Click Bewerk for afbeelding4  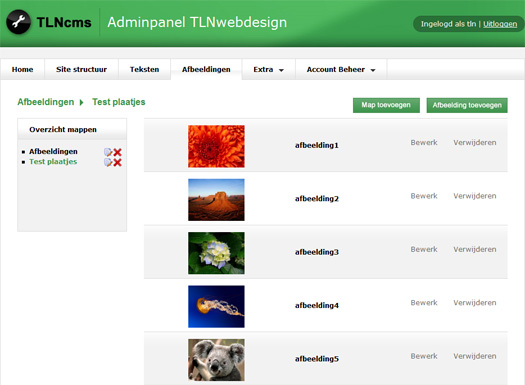click(x=424, y=303)
